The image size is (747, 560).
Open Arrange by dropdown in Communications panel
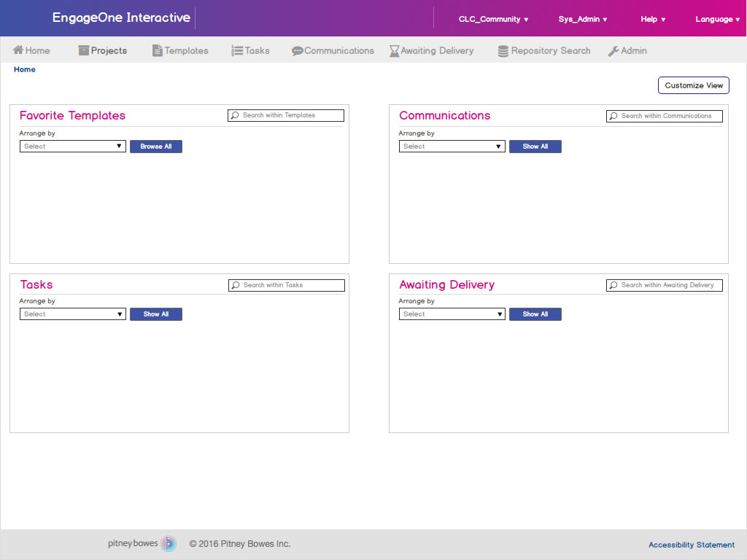pyautogui.click(x=452, y=147)
